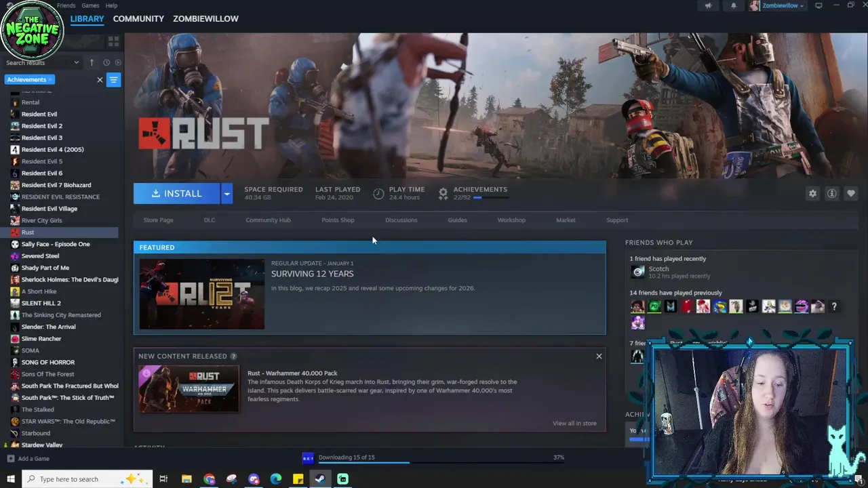
Task: Select Stardew Valley in the library list
Action: pyautogui.click(x=41, y=445)
